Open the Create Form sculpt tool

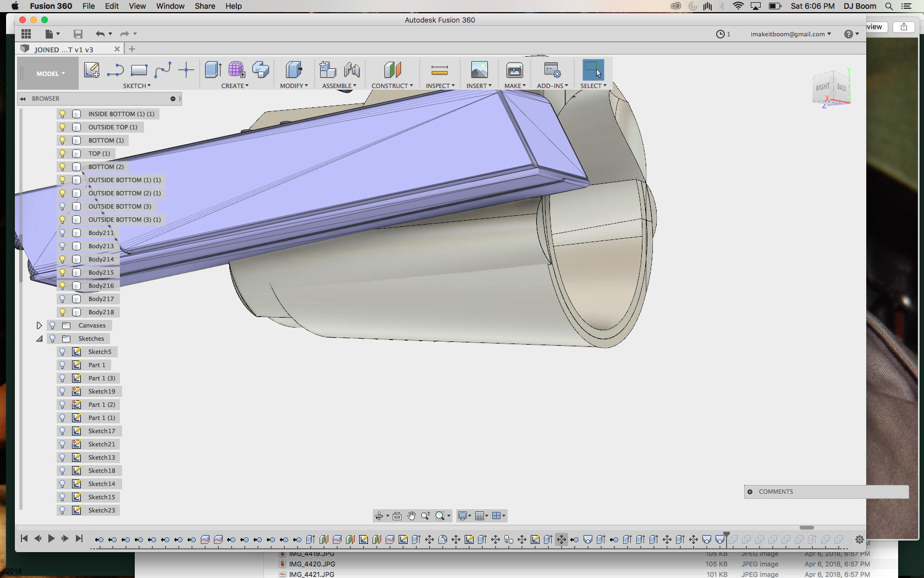pos(237,70)
